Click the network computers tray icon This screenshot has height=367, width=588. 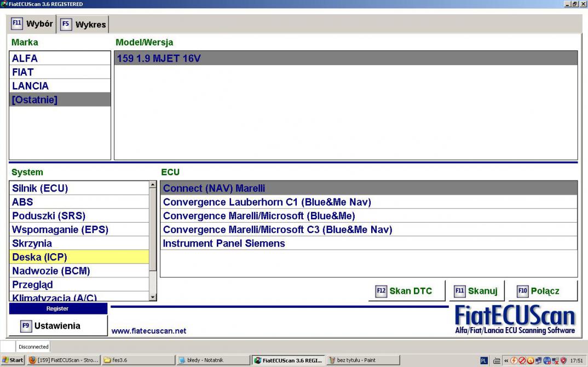(539, 360)
